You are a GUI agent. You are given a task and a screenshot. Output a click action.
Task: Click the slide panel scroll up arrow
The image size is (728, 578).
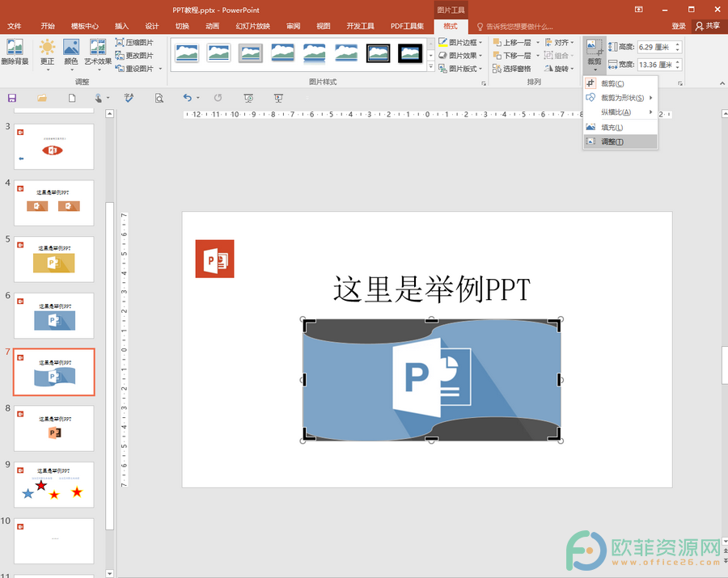[109, 114]
